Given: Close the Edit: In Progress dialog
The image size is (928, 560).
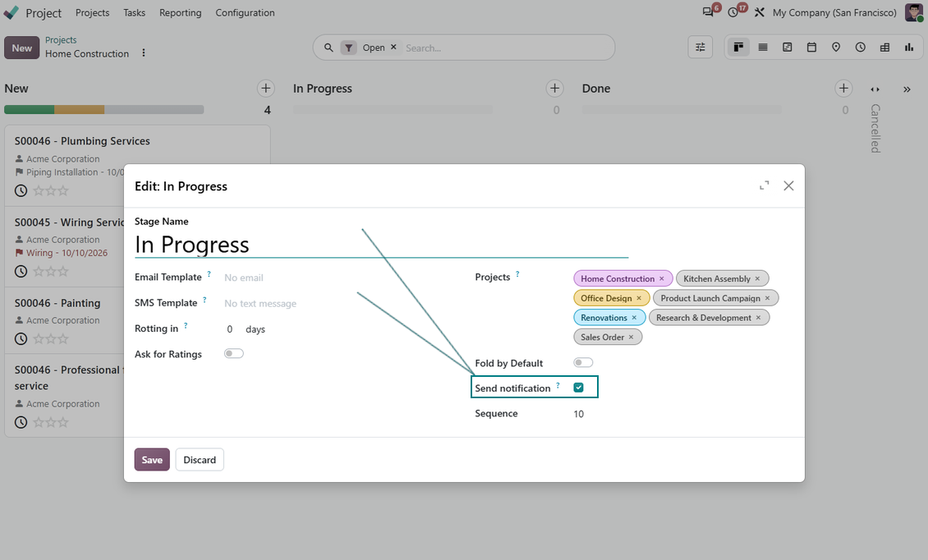Looking at the screenshot, I should coord(788,186).
